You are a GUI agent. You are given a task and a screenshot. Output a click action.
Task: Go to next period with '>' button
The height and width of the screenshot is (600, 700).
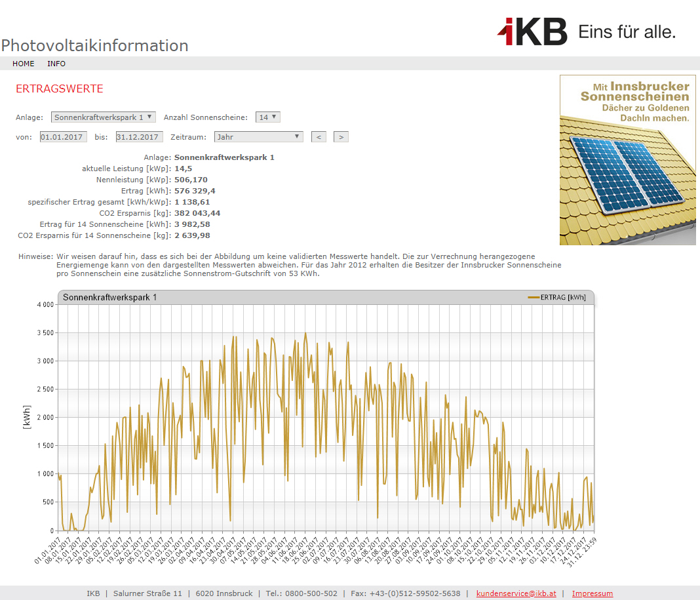coord(341,136)
